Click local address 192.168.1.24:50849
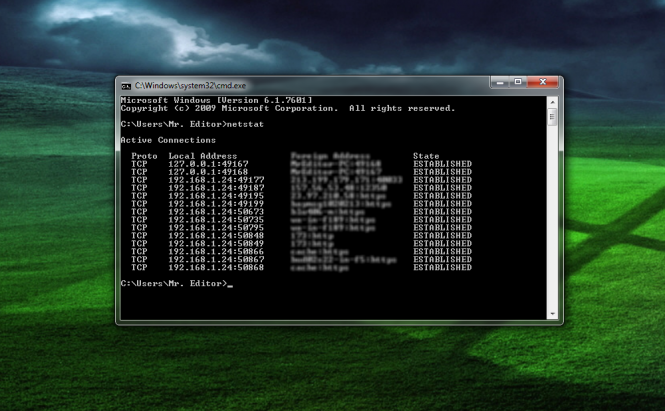This screenshot has height=411, width=665. 216,243
